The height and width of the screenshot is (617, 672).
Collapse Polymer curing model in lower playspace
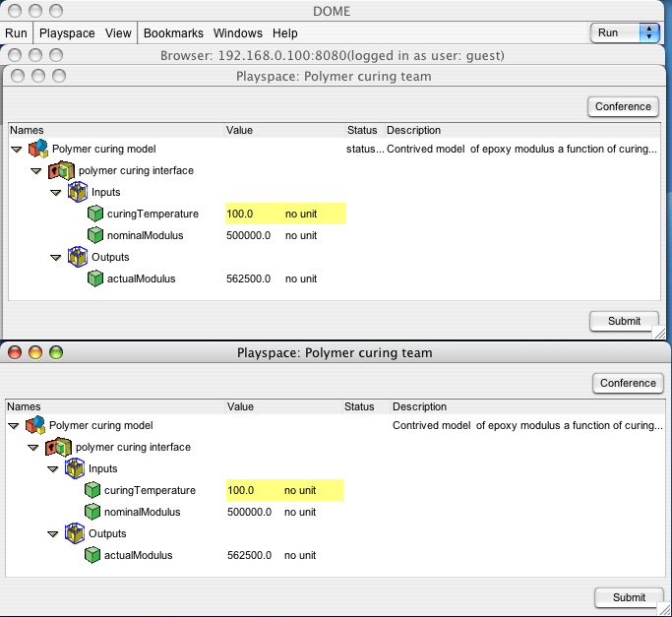[14, 426]
